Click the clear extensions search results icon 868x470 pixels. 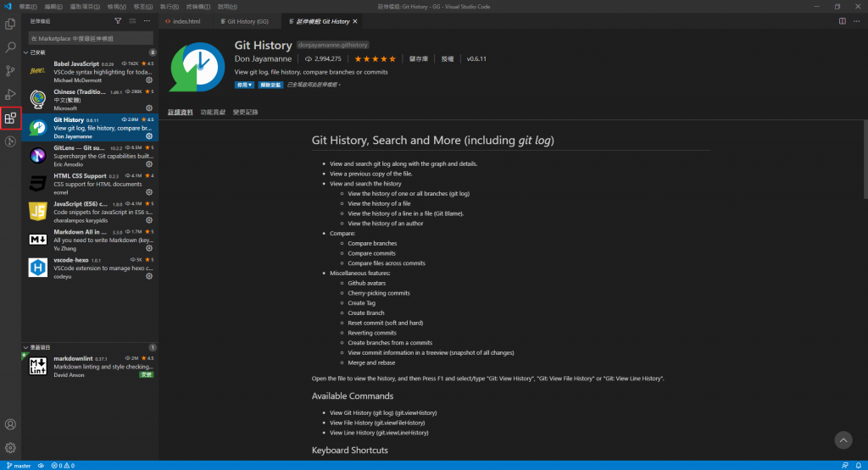pyautogui.click(x=132, y=21)
